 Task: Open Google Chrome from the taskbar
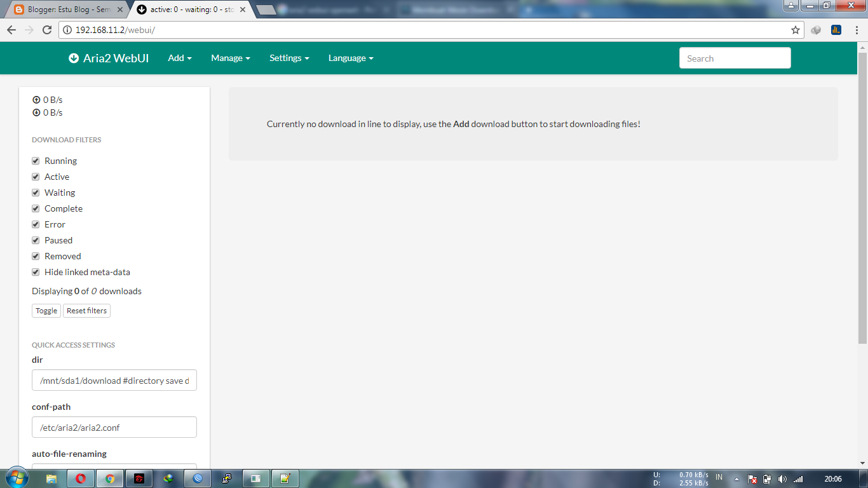(x=110, y=478)
